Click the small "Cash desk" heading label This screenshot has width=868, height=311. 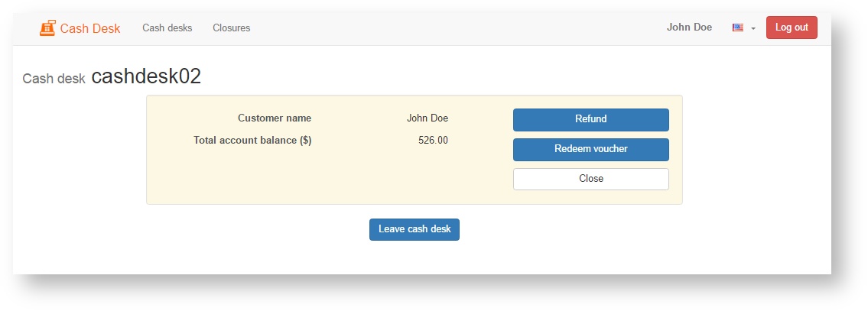tap(54, 79)
